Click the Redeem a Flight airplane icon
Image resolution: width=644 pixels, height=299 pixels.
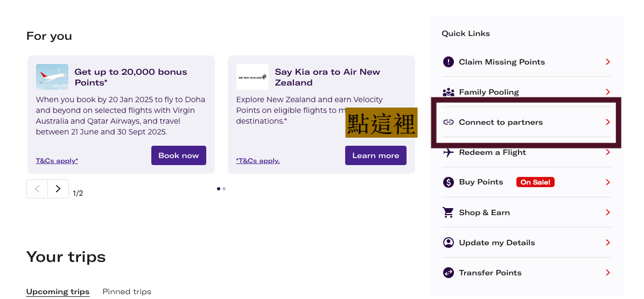448,152
